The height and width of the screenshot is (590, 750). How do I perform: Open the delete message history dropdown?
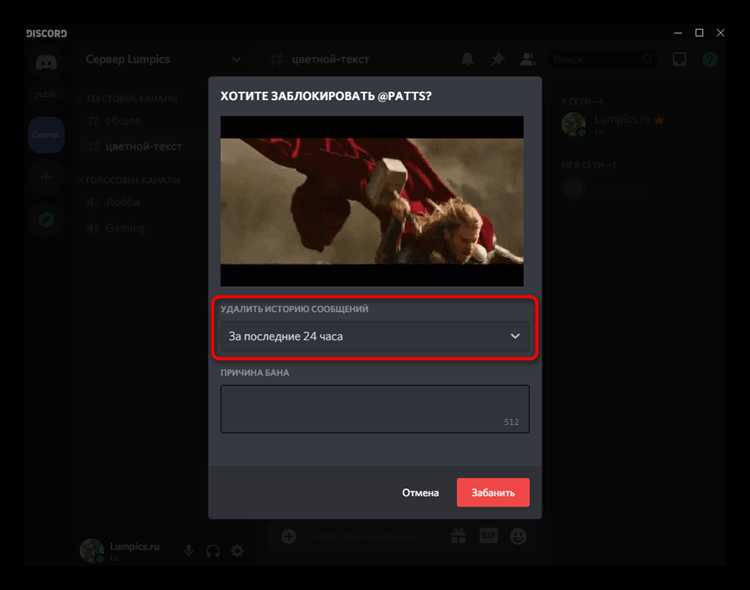point(375,336)
